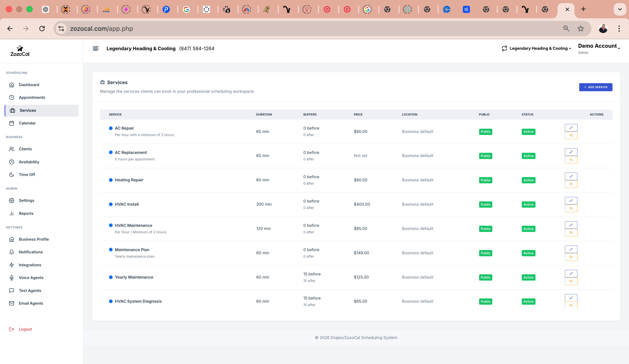Switch to the Email Agents section
The width and height of the screenshot is (629, 364).
pos(31,303)
